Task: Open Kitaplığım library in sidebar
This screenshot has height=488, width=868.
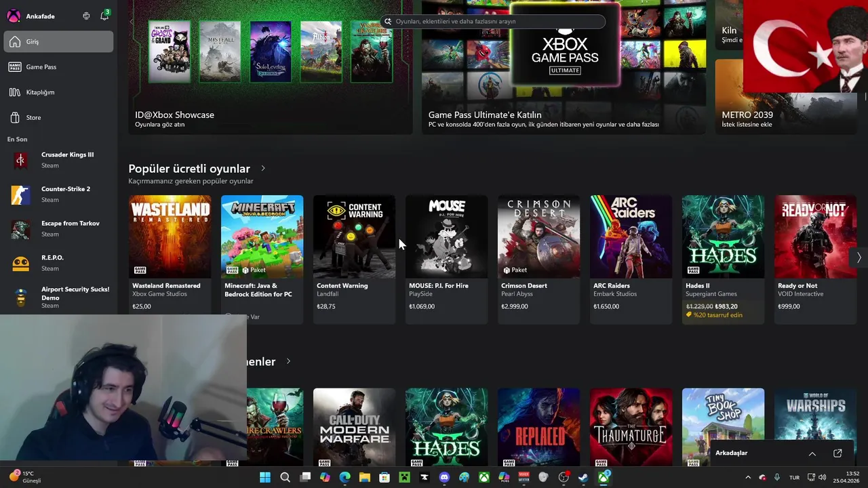Action: tap(58, 92)
